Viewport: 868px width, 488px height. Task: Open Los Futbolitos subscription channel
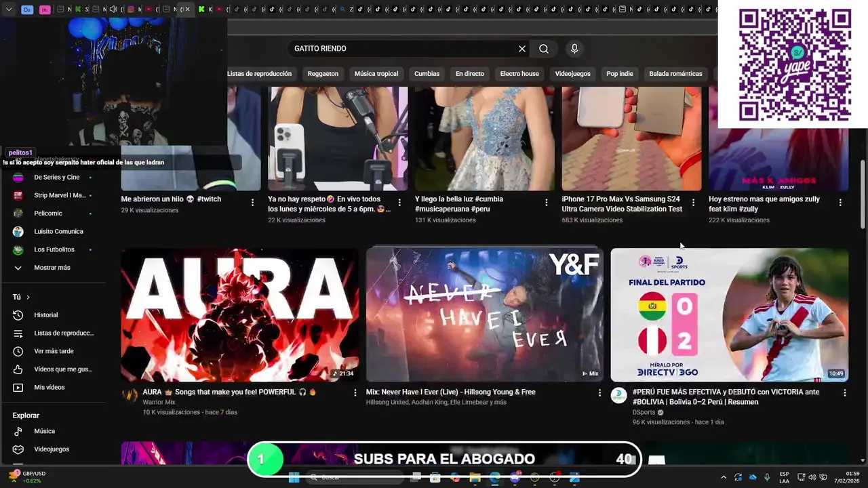tap(53, 249)
